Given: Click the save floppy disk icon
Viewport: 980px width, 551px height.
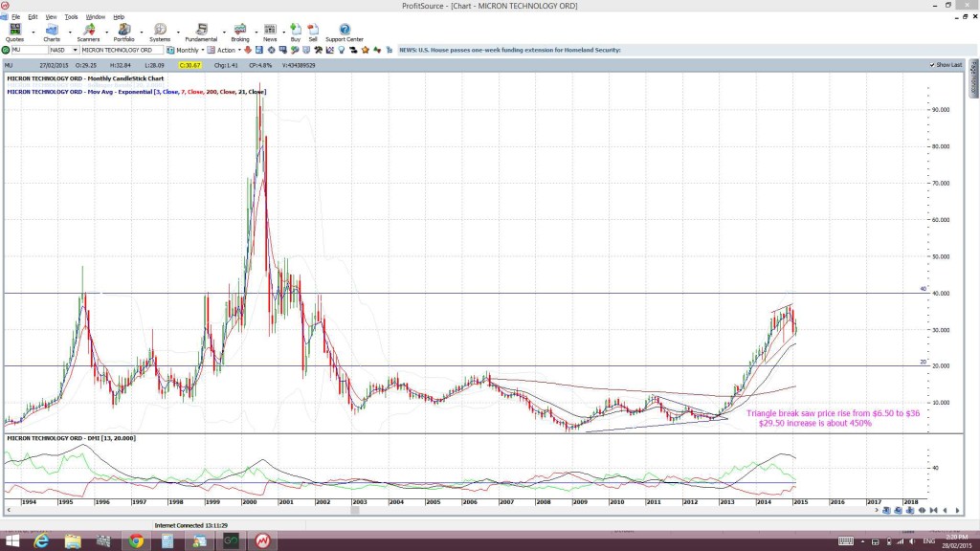Looking at the screenshot, I should [258, 50].
